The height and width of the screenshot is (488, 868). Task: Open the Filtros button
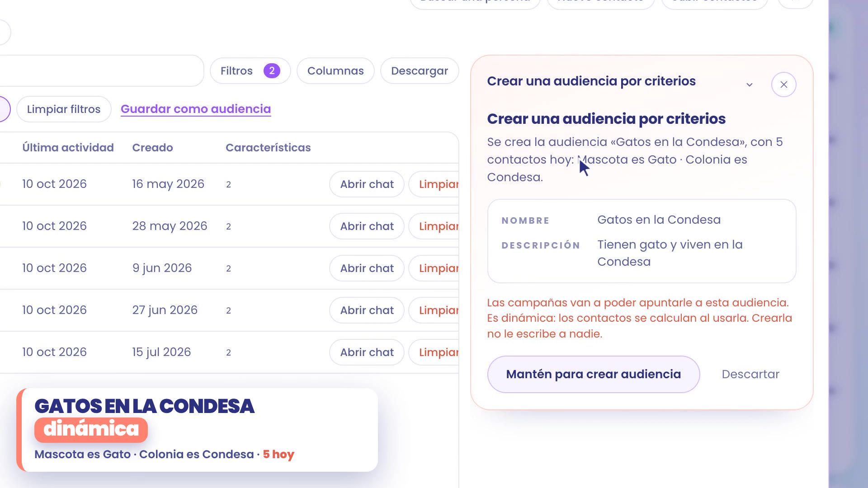(x=250, y=71)
